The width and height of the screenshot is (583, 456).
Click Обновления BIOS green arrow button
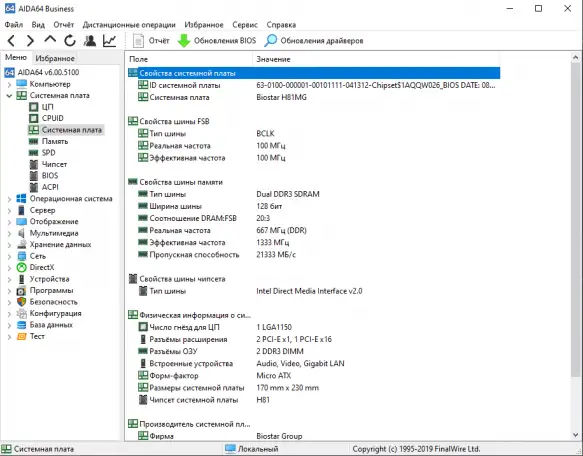tap(217, 41)
